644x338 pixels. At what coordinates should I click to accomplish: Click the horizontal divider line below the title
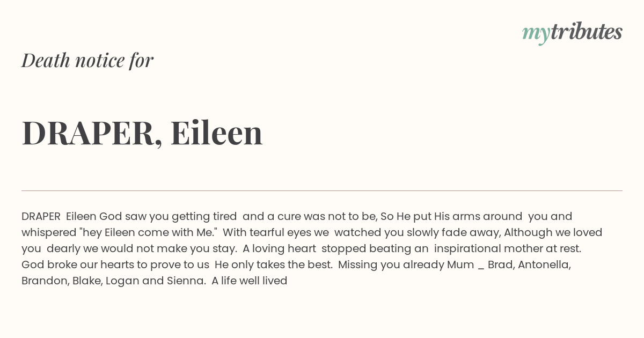(322, 190)
